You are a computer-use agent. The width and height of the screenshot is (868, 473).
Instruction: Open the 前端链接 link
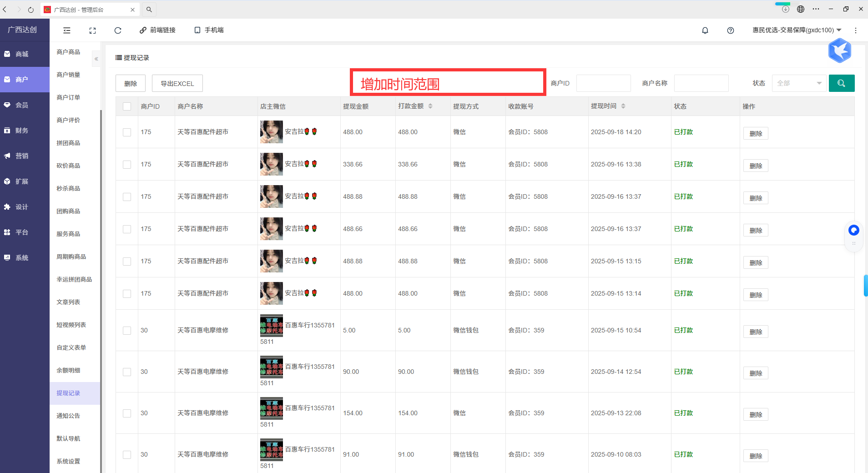point(157,30)
